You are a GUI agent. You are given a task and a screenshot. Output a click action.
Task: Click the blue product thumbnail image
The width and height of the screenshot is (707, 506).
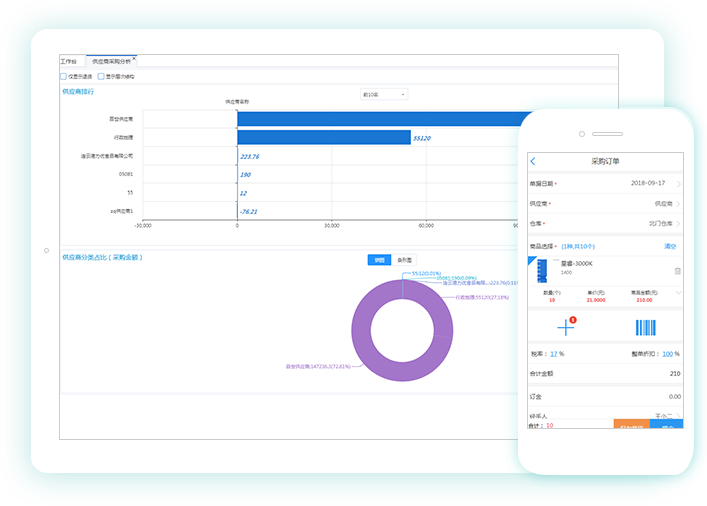pos(543,271)
